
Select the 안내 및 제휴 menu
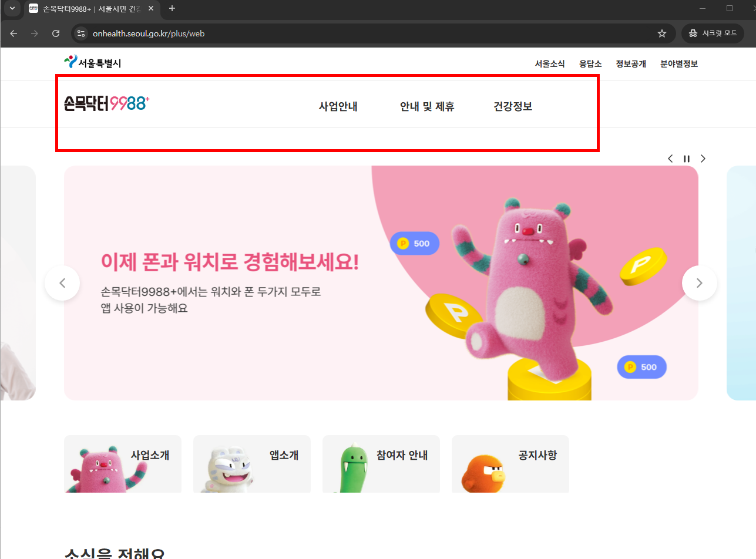[427, 106]
